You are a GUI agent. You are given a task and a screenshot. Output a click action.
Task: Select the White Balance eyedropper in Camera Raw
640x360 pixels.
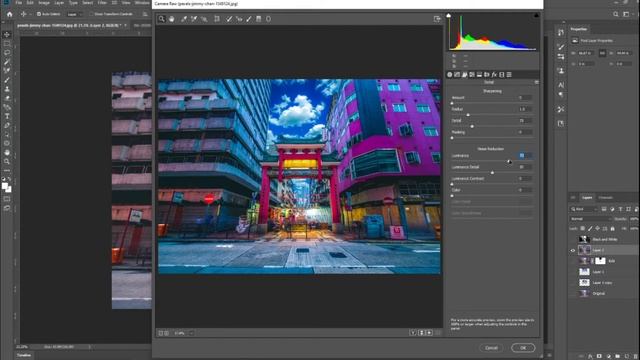(184, 19)
